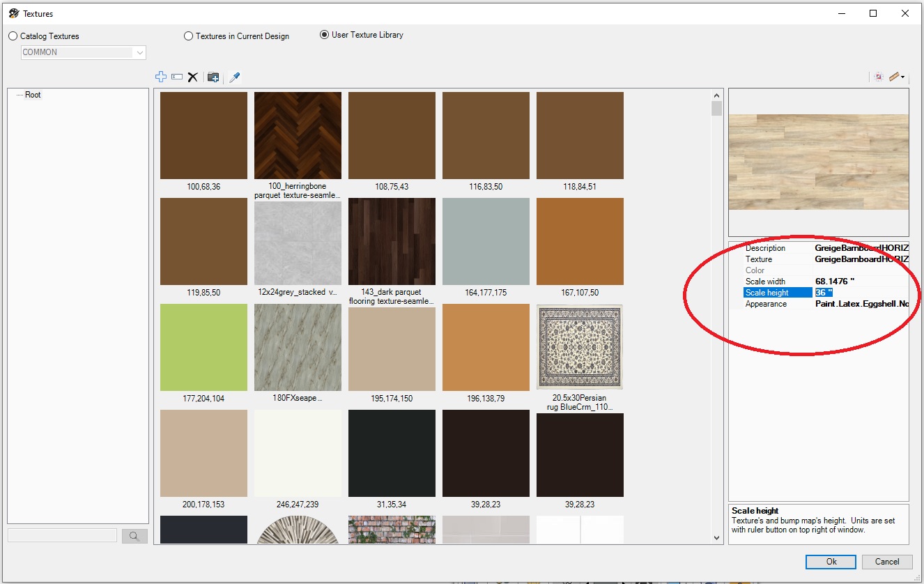Click the Ok button
The image size is (924, 584).
(x=831, y=562)
